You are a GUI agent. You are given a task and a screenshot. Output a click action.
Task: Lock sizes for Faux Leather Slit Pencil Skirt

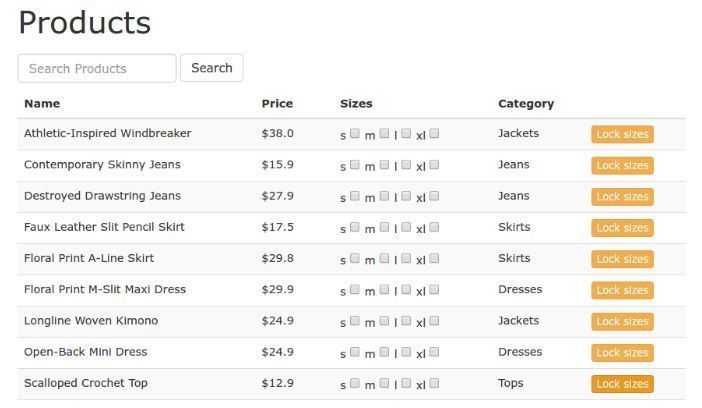pyautogui.click(x=622, y=228)
